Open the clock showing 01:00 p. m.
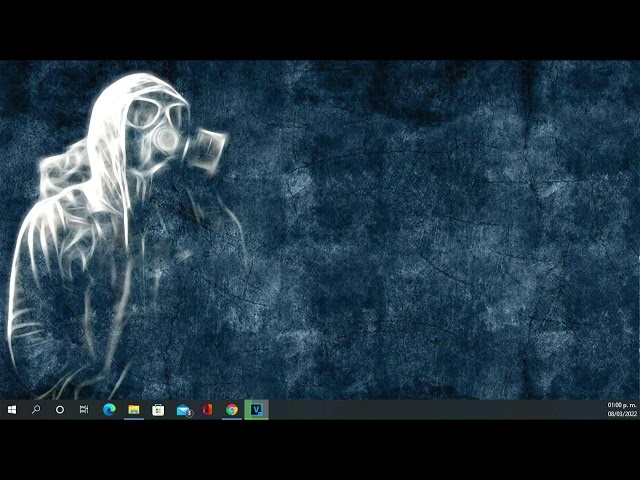Viewport: 640px width, 480px height. 622,409
